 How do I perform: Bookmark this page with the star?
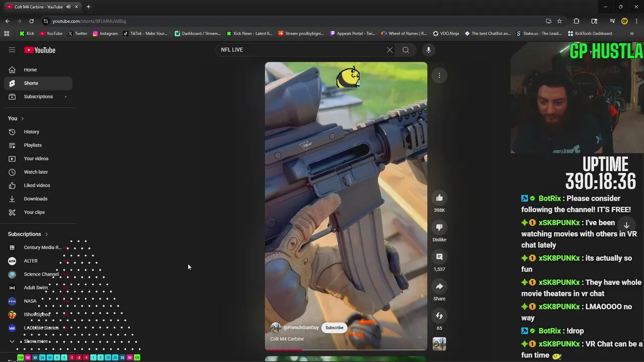(x=559, y=21)
